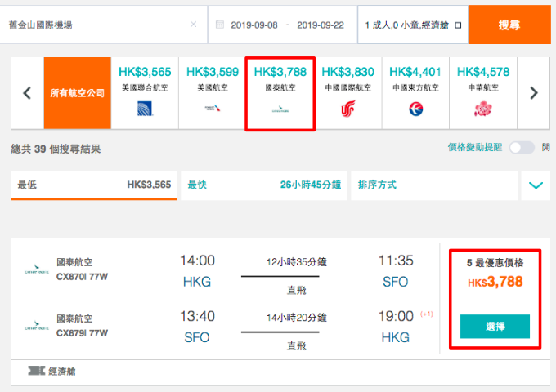Click duration 14小時20分鐘
This screenshot has width=556, height=392.
click(297, 318)
